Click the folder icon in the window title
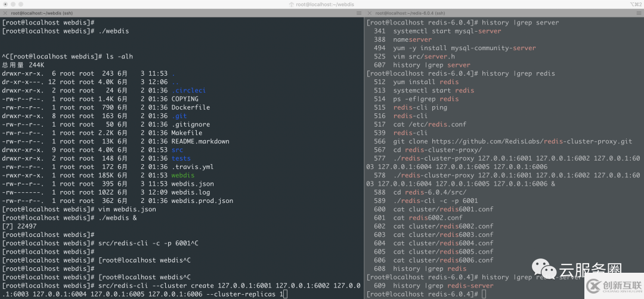 (x=292, y=4)
